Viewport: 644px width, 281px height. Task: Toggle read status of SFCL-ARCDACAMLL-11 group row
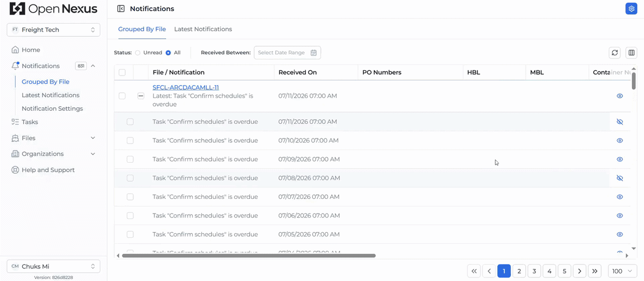tap(620, 96)
